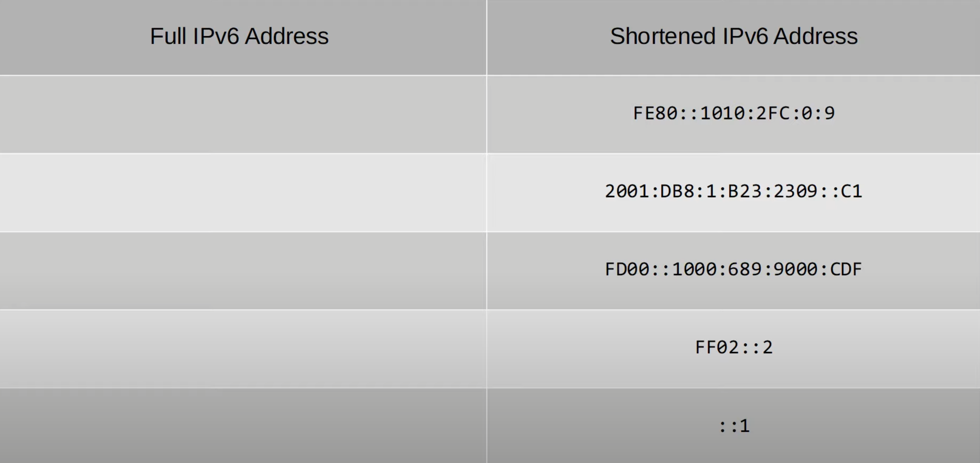980x463 pixels.
Task: Select the 2001:DB8:1:B23:2309::C1 address cell
Action: click(734, 192)
